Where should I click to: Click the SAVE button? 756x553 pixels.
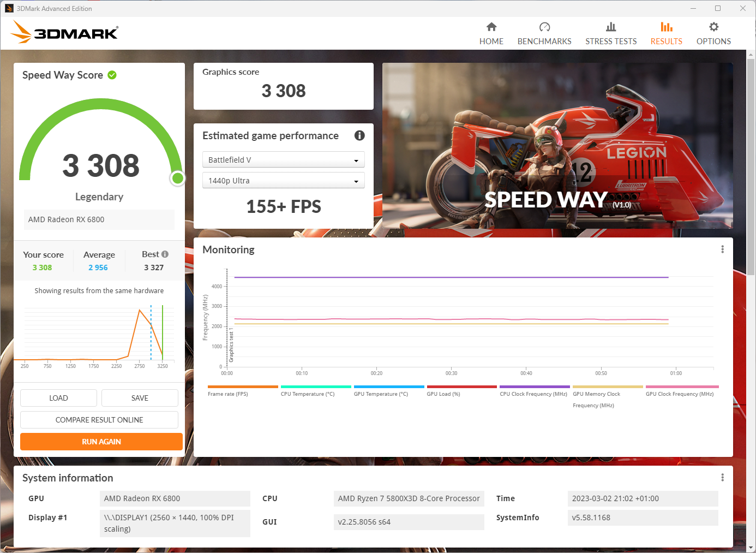140,398
